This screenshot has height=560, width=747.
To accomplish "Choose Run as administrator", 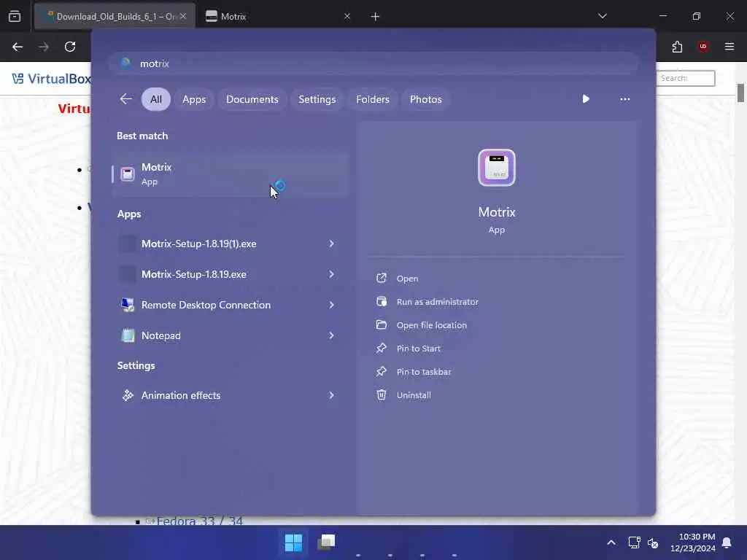I will pos(438,302).
